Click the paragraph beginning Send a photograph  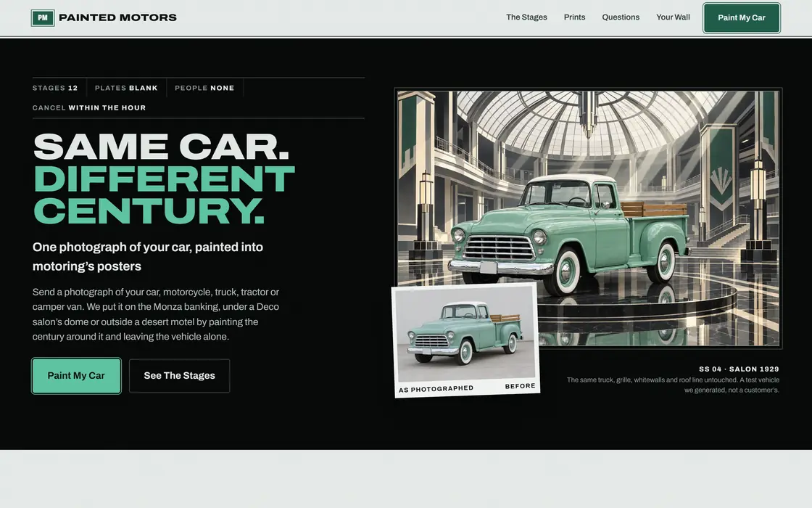[x=156, y=314]
